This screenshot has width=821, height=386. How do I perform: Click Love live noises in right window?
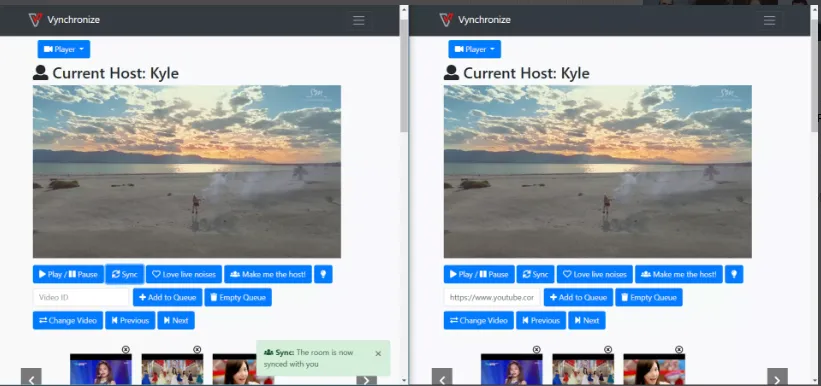click(x=595, y=274)
